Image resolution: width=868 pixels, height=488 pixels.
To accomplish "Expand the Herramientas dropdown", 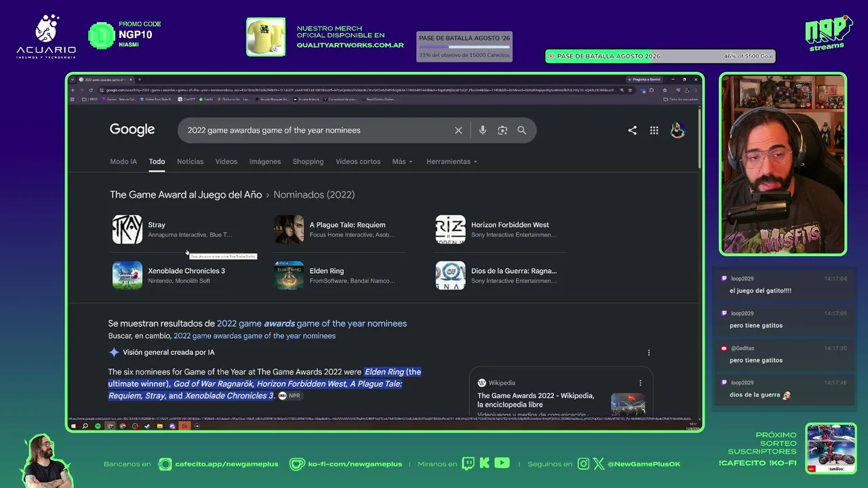I will 452,161.
